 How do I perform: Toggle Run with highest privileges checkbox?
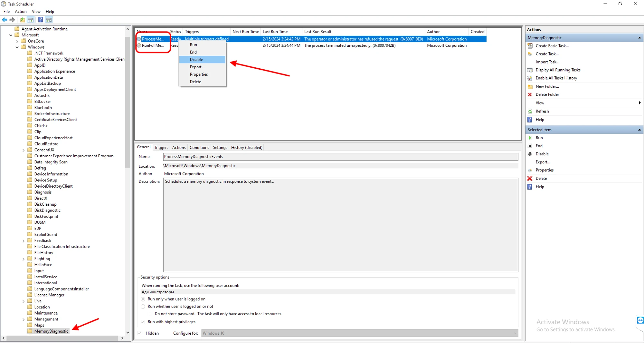click(x=143, y=322)
